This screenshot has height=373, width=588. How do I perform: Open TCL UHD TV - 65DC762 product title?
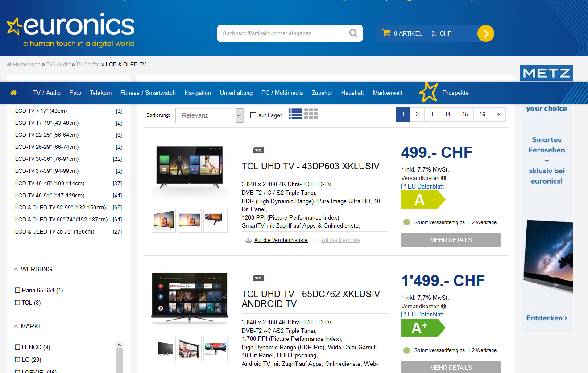[311, 299]
